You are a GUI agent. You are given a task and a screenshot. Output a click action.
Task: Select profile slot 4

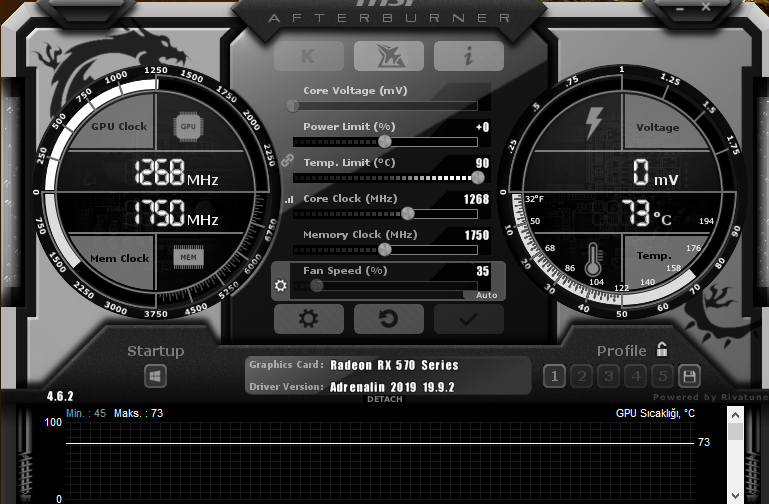point(636,377)
